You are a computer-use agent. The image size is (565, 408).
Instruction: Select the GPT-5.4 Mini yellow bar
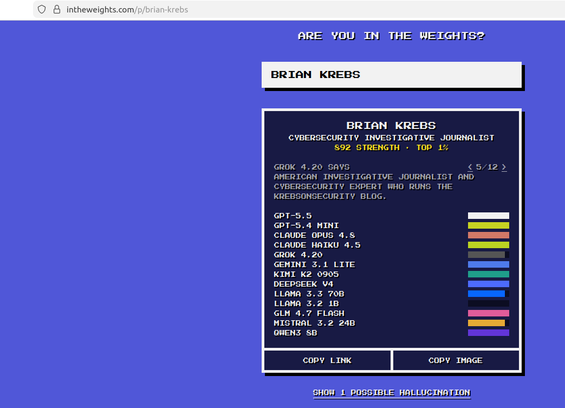[488, 226]
